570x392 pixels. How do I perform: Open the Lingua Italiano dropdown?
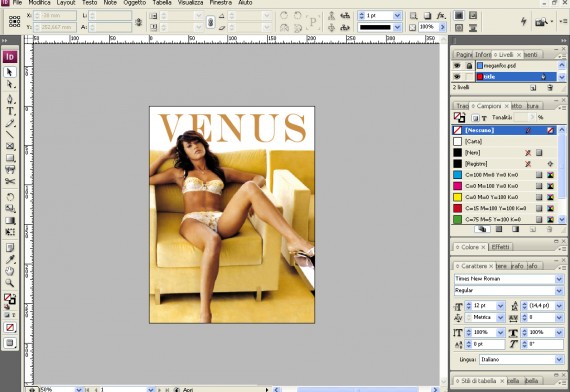[559, 359]
